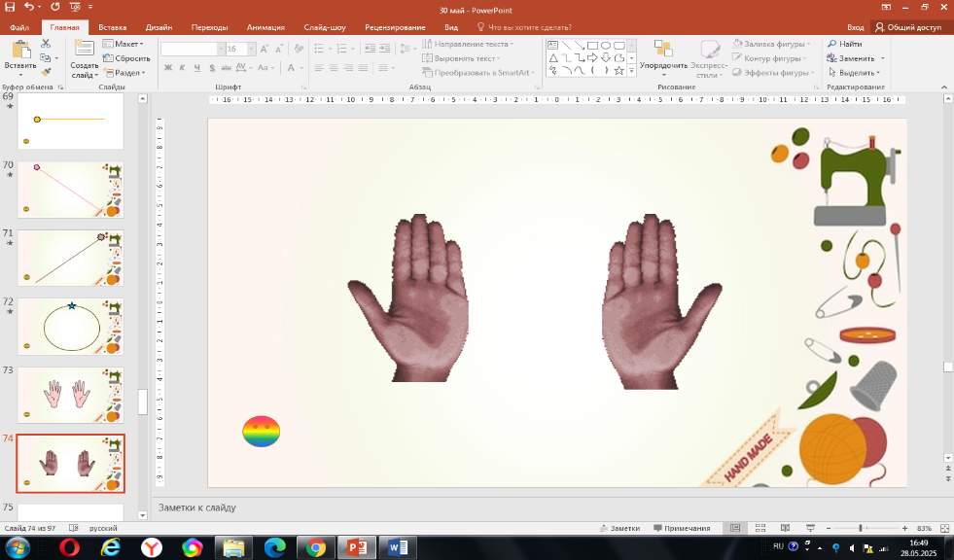Image resolution: width=954 pixels, height=560 pixels.
Task: Adjust the zoom slider in status bar
Action: pos(861,528)
